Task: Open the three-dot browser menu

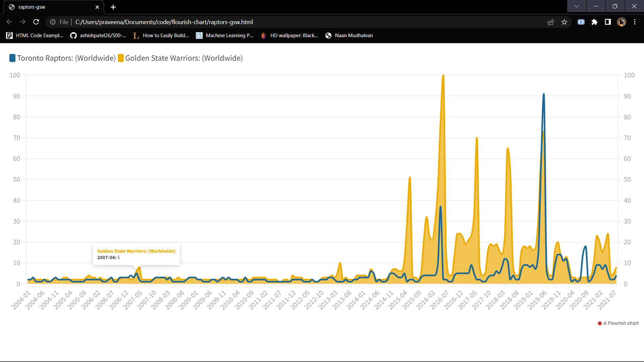Action: (x=635, y=22)
